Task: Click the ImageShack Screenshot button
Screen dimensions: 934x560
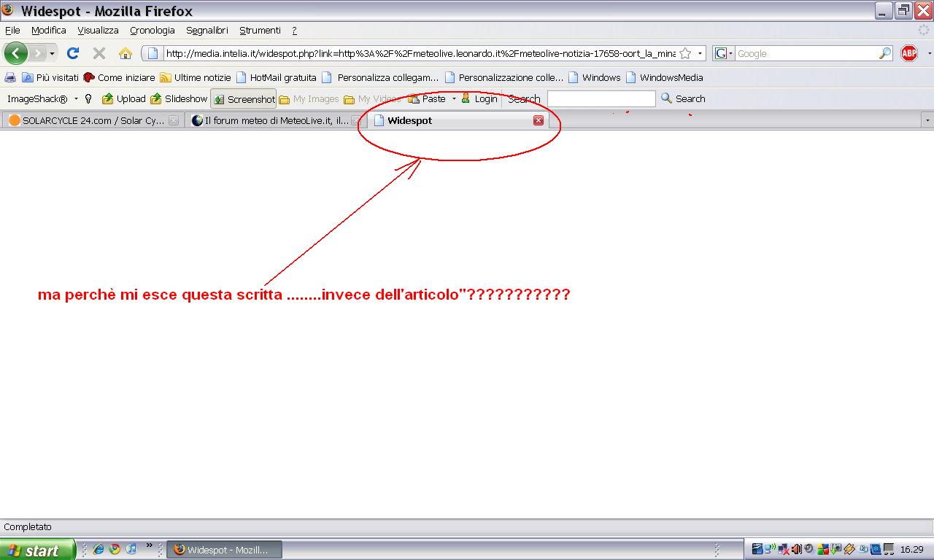Action: (x=244, y=99)
